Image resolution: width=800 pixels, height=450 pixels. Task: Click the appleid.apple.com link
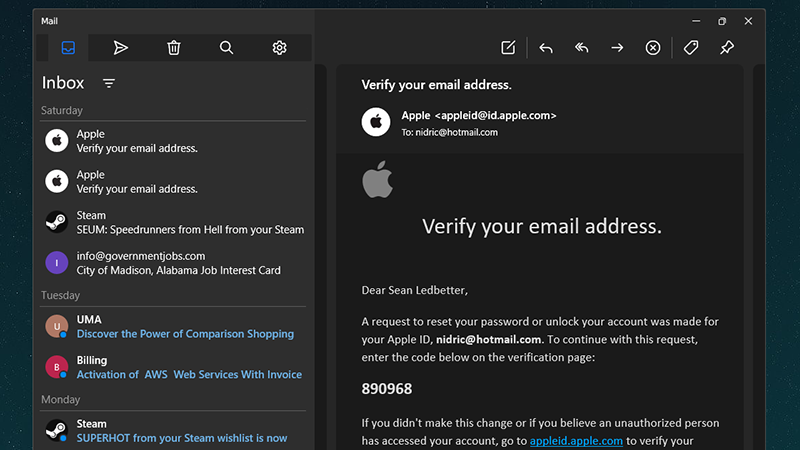tap(576, 441)
